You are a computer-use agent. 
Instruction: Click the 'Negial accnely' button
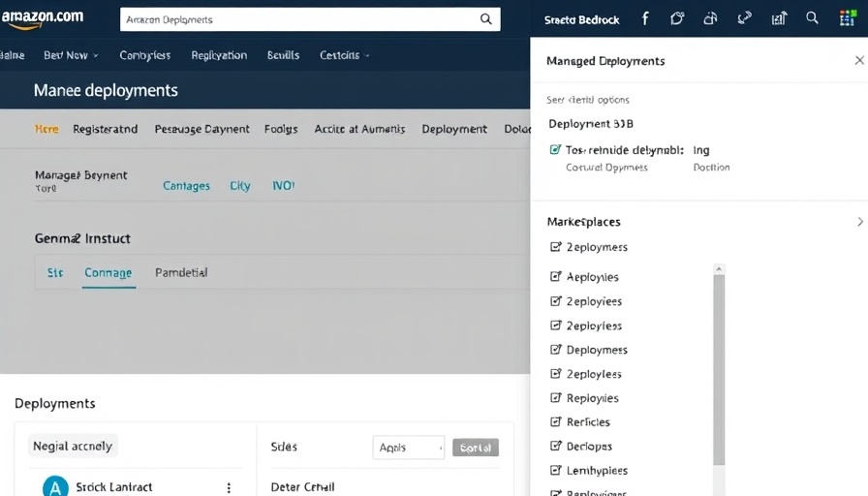point(73,447)
